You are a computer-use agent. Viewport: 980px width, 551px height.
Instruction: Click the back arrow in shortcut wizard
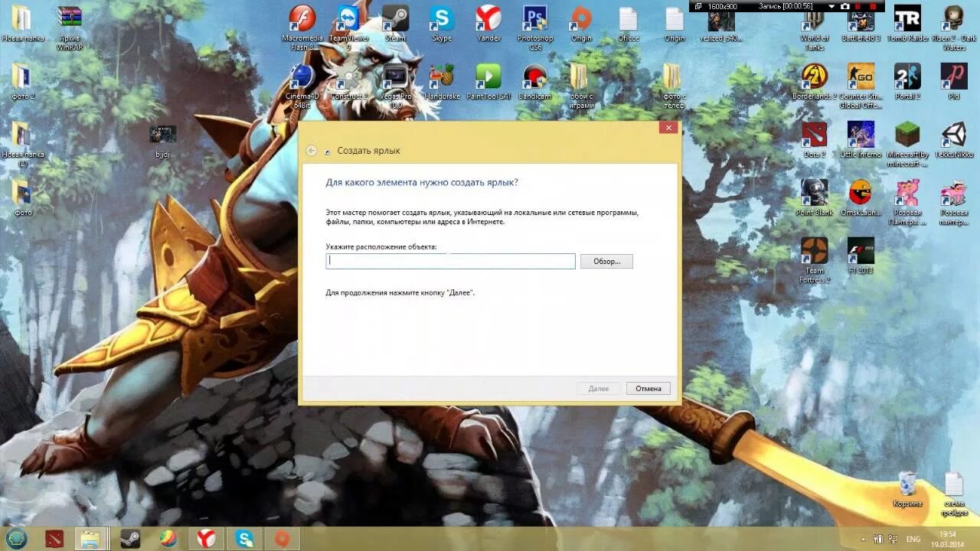pos(312,151)
